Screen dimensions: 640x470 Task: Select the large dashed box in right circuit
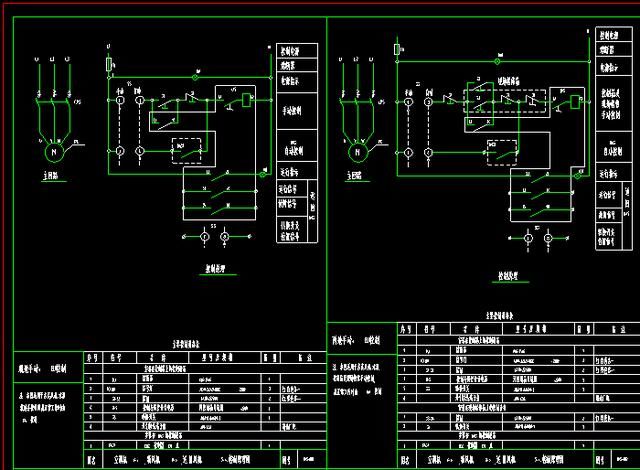(x=505, y=101)
